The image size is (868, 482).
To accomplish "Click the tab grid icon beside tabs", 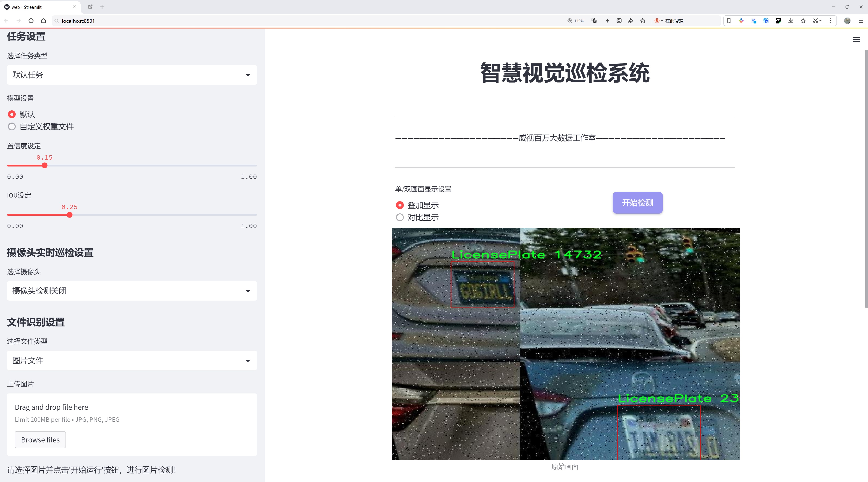I will tap(90, 7).
